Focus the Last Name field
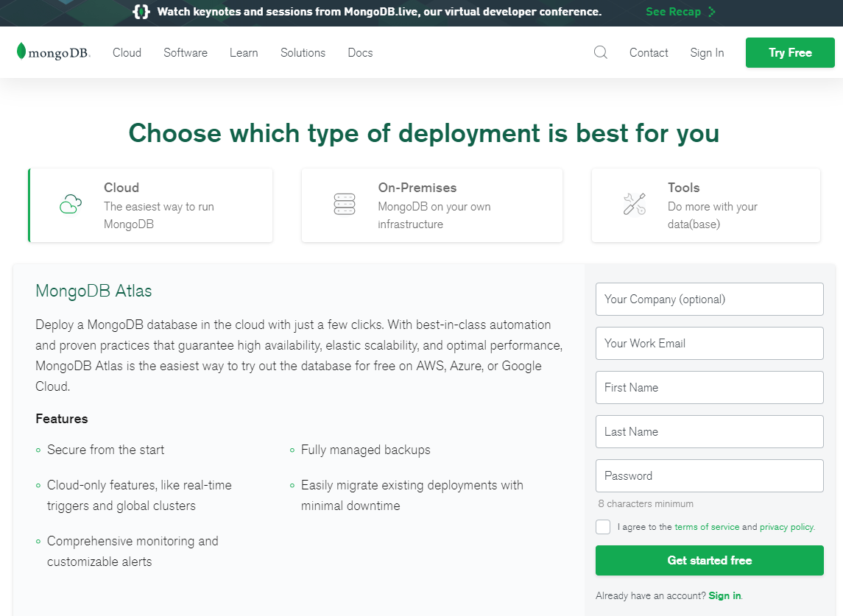 click(x=709, y=431)
